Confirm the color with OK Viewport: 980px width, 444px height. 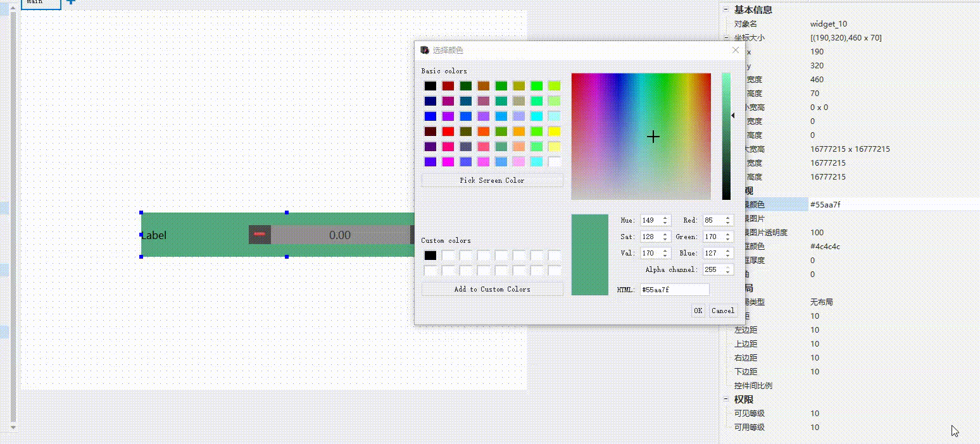[x=698, y=311]
